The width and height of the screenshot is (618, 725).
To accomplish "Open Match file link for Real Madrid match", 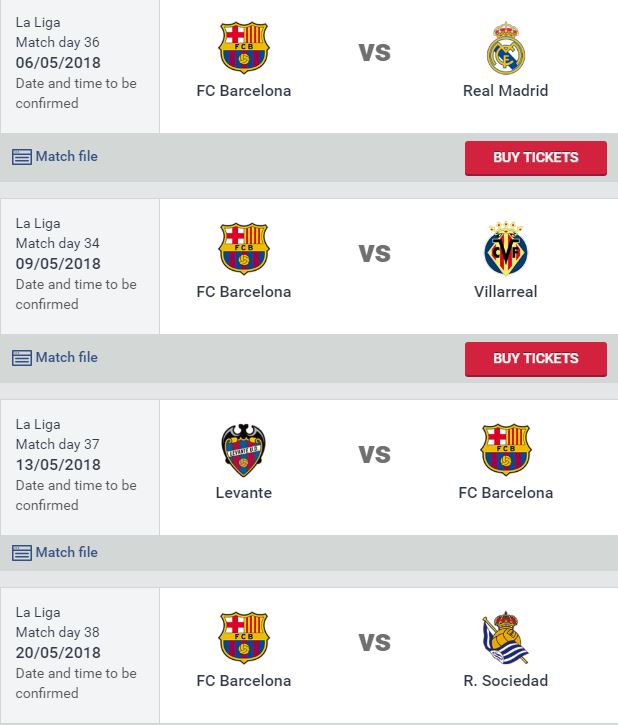I will tap(66, 157).
